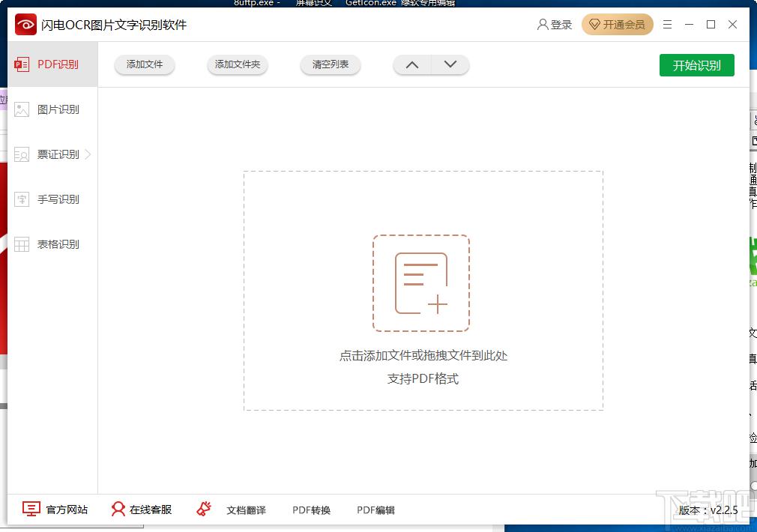Click the 登录 login text
Image resolution: width=757 pixels, height=532 pixels.
[561, 25]
